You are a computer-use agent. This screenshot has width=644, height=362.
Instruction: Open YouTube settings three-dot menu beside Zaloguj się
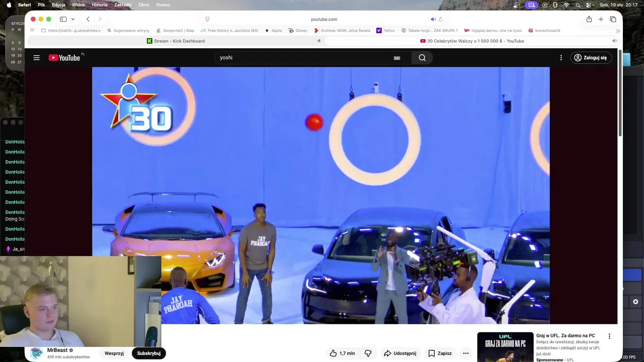pyautogui.click(x=561, y=58)
